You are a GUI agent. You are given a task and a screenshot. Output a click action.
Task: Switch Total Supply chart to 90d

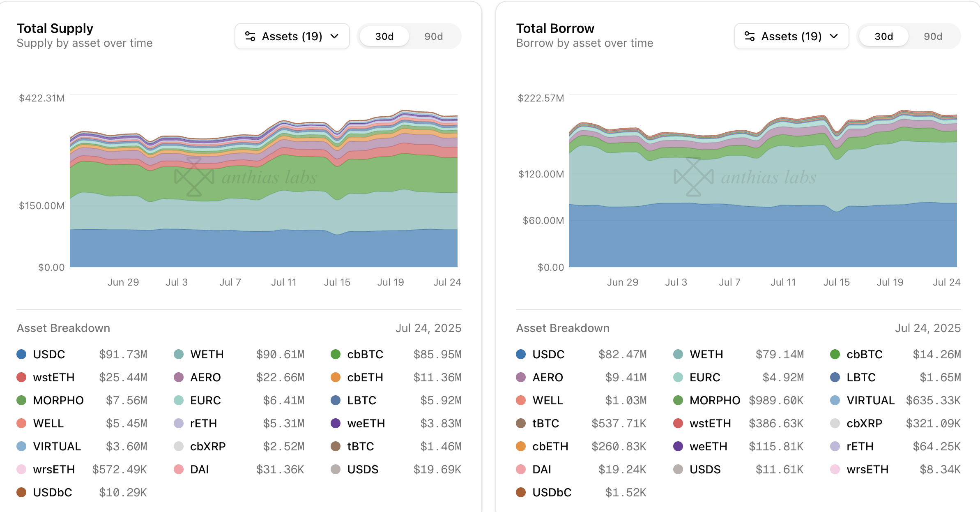pyautogui.click(x=433, y=37)
